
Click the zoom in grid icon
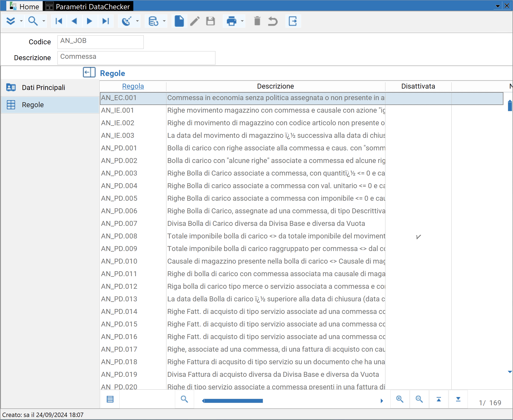click(400, 399)
